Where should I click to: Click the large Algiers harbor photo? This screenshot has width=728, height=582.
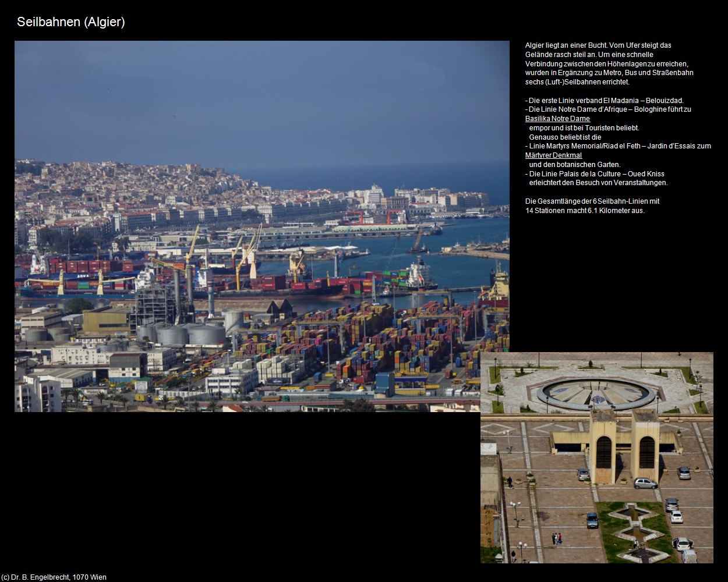262,226
